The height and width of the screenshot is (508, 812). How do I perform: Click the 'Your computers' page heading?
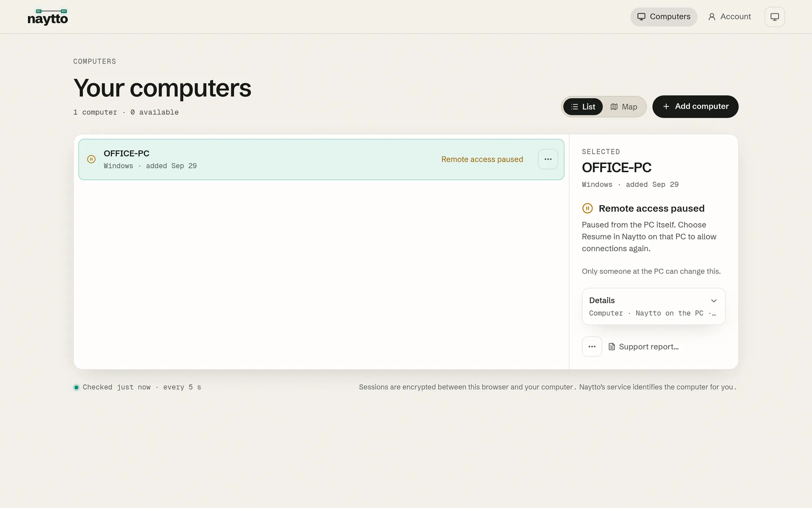coord(162,88)
